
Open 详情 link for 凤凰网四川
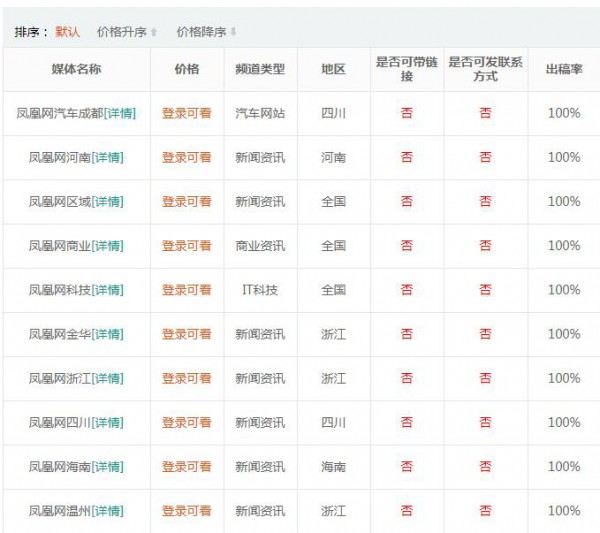click(x=107, y=422)
